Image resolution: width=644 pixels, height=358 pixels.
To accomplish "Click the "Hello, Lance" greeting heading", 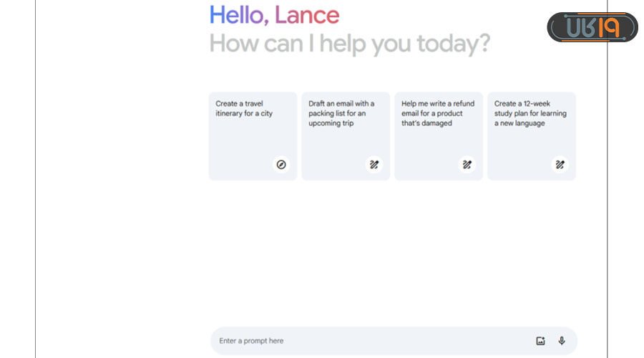I will 274,15.
